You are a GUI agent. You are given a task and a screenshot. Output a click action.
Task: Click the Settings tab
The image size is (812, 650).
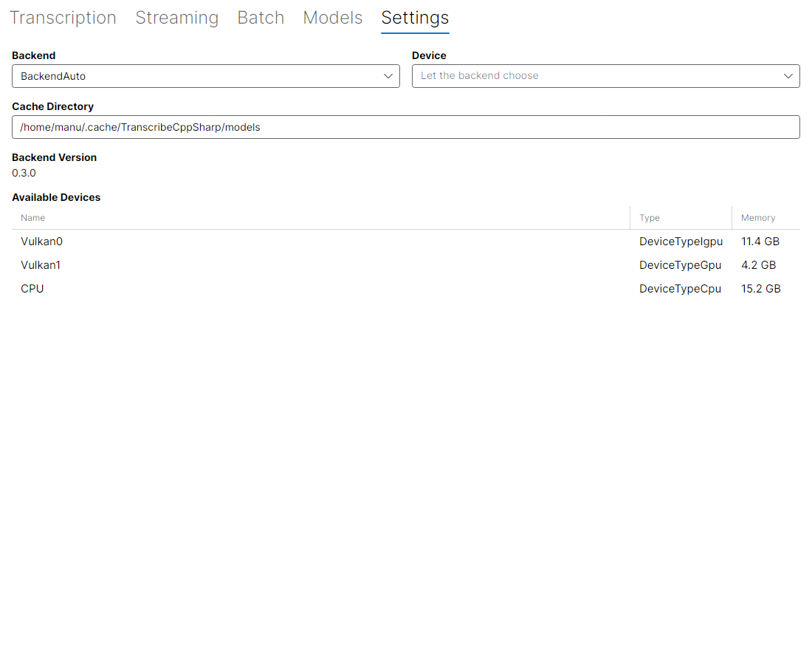(416, 18)
